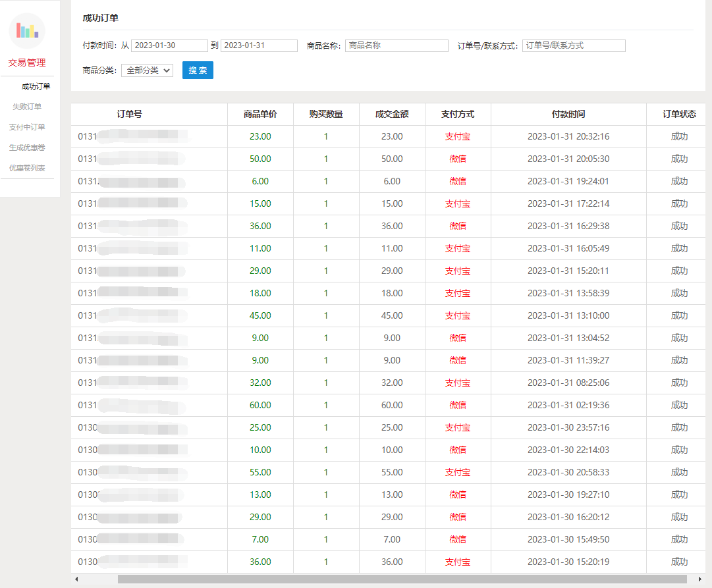Select payment time 2023-01-30 20:58:33

click(x=568, y=472)
